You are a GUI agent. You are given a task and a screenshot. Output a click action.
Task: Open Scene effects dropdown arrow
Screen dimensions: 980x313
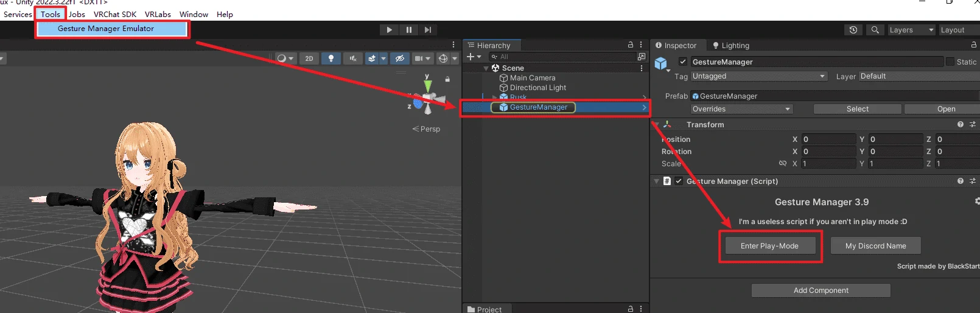point(383,58)
